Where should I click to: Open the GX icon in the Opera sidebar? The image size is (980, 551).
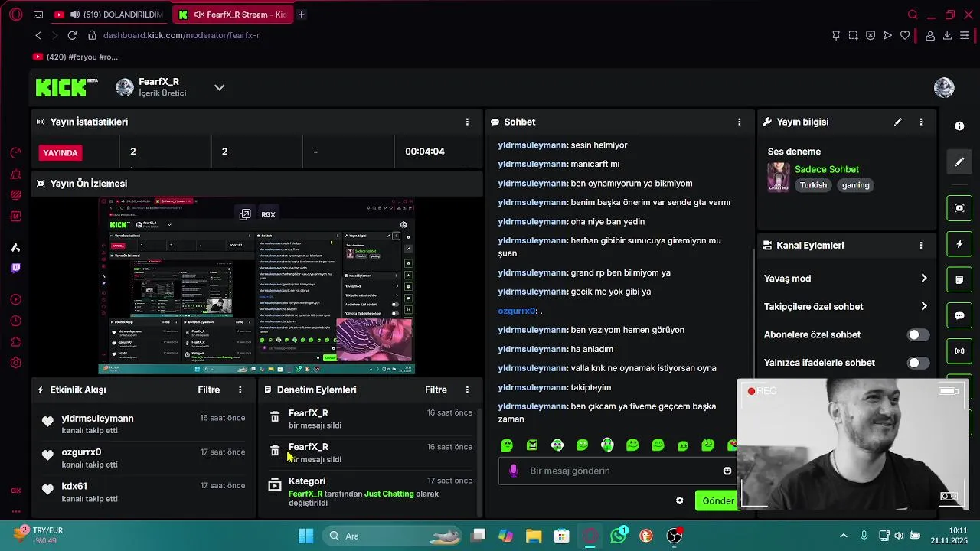(x=15, y=491)
